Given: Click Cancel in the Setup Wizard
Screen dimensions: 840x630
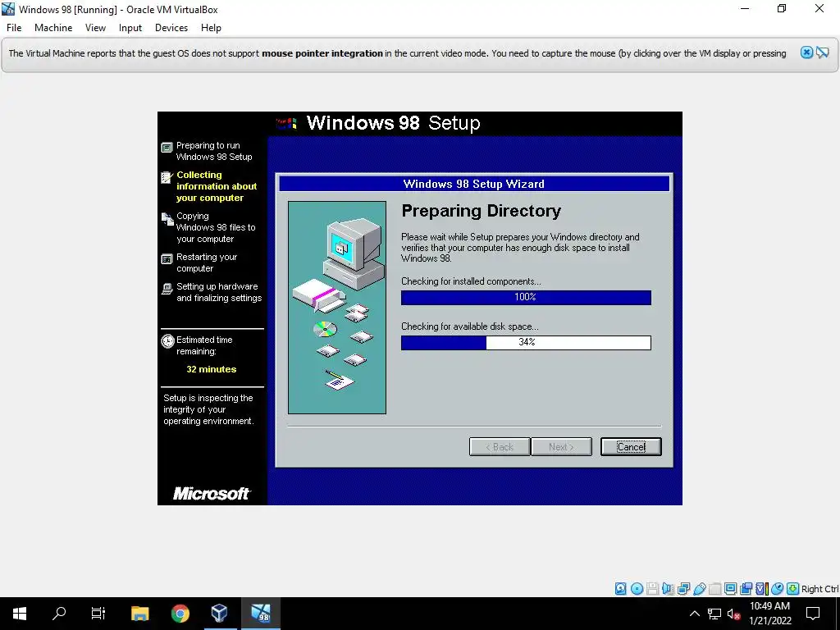Looking at the screenshot, I should pyautogui.click(x=631, y=447).
